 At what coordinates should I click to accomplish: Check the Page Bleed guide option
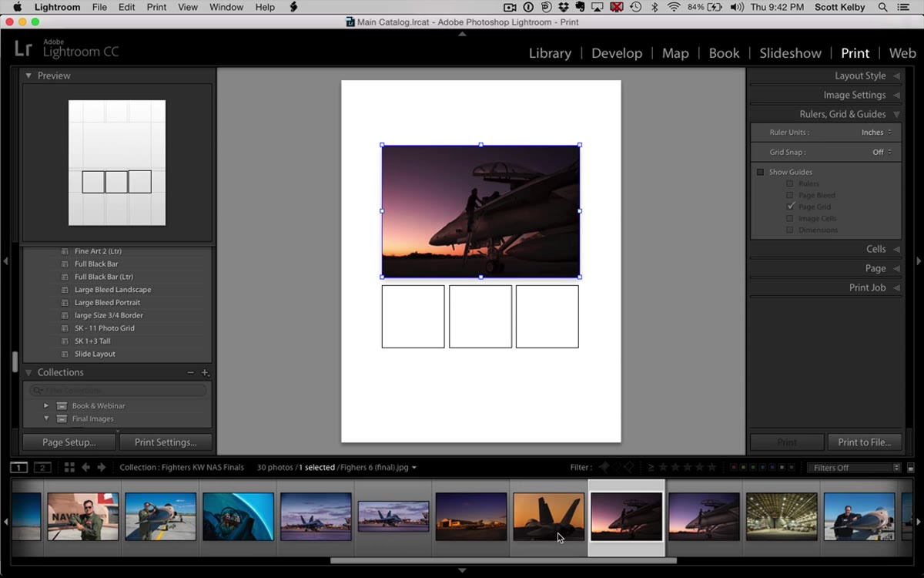coord(790,196)
